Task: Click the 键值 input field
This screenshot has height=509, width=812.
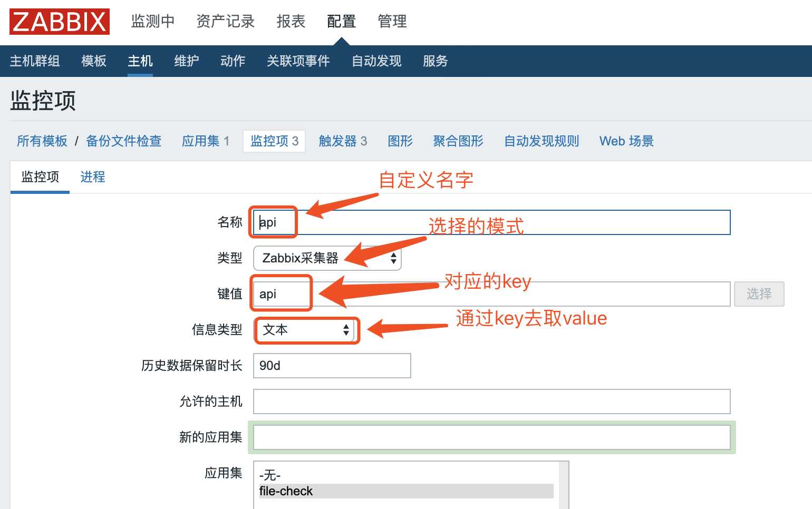Action: point(492,294)
